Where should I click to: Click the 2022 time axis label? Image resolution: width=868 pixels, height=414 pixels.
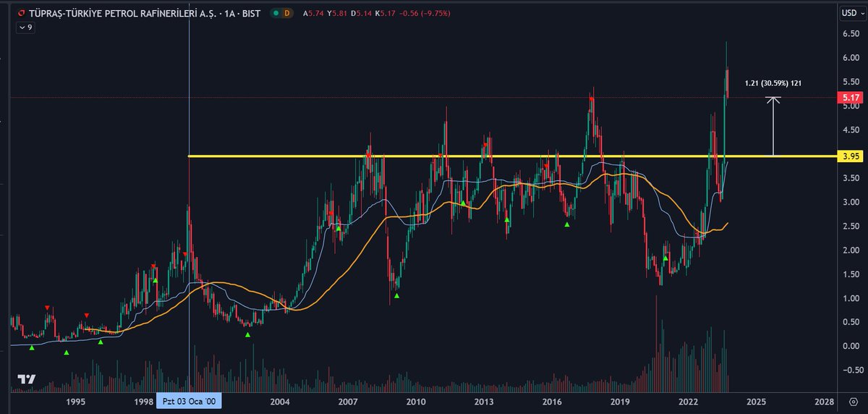pos(688,400)
